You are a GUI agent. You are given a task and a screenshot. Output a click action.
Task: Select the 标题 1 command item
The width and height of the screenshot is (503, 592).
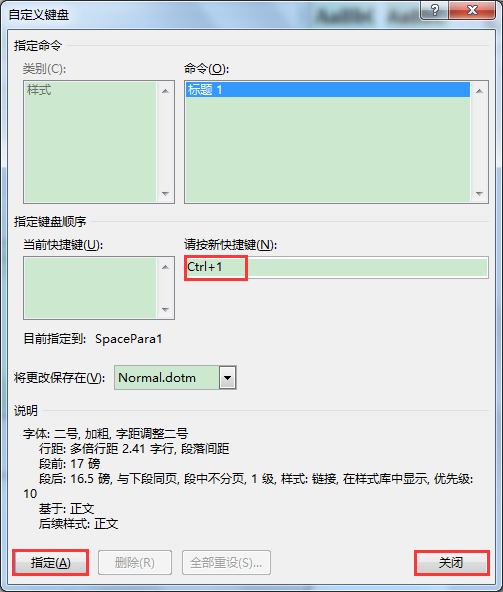[x=328, y=90]
